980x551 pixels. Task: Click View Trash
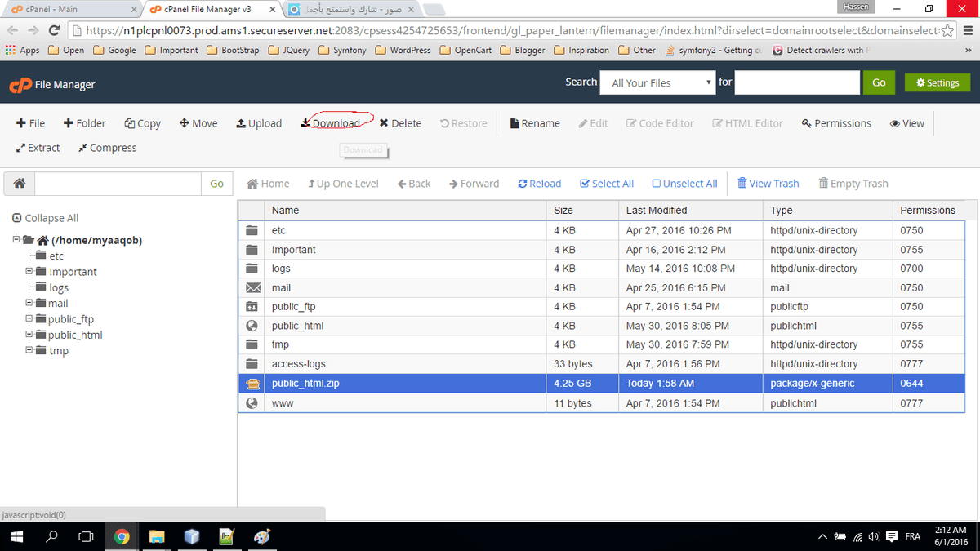pos(768,184)
